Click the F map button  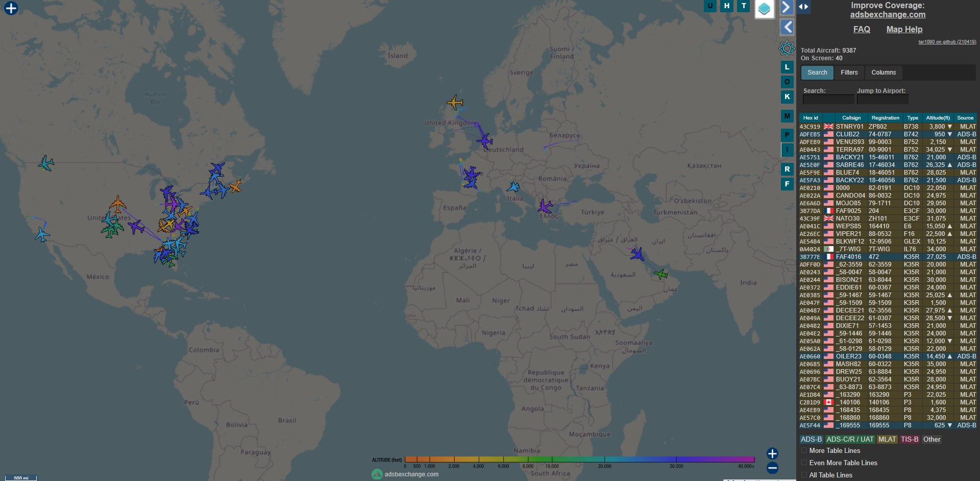pyautogui.click(x=787, y=184)
